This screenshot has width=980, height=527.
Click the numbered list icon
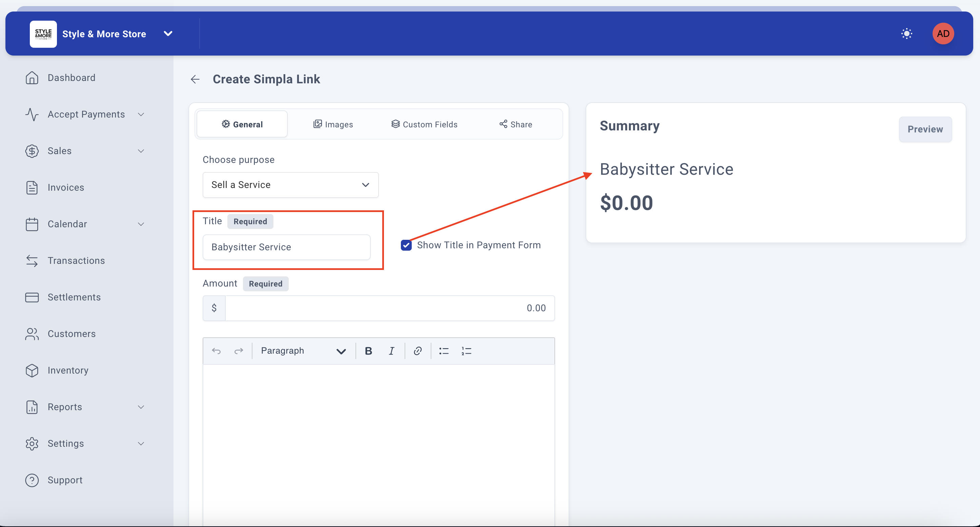[466, 351]
